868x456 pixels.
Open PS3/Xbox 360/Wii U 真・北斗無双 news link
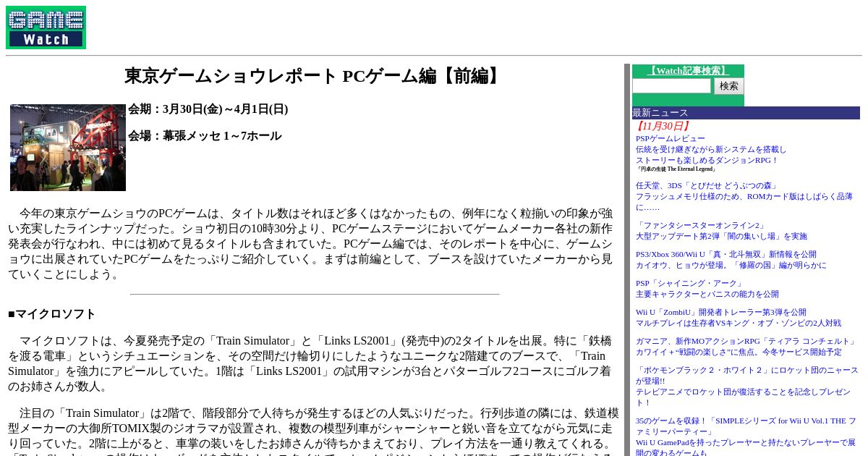tap(731, 260)
